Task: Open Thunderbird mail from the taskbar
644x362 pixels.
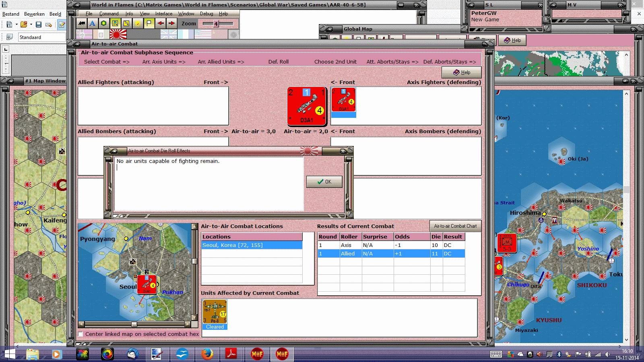Action: click(x=132, y=354)
